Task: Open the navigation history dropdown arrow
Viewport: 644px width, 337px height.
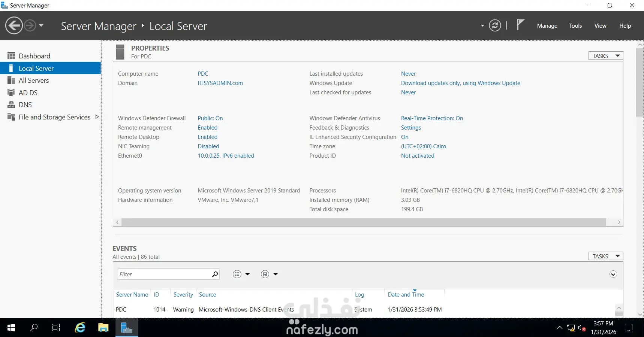Action: [41, 25]
